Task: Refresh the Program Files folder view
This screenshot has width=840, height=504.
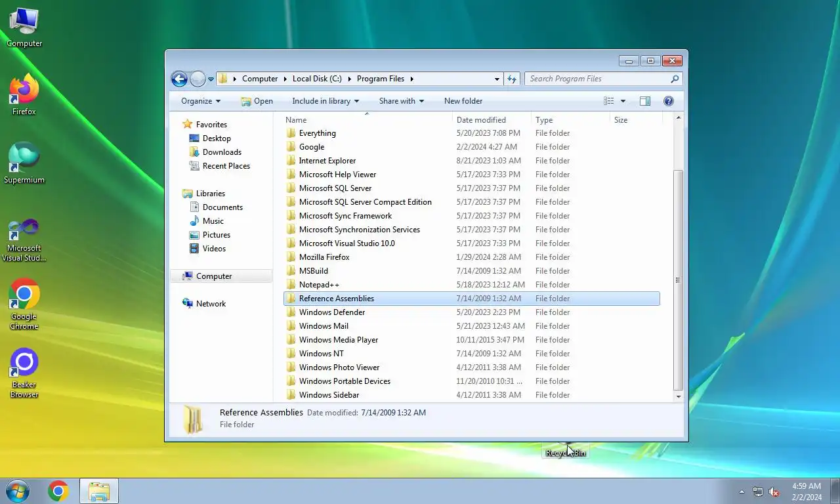Action: [513, 79]
